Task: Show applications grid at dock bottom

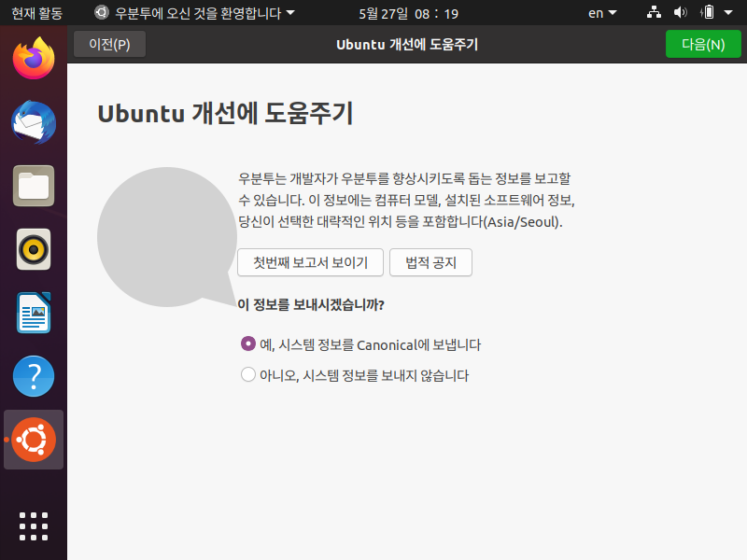Action: pos(34,526)
